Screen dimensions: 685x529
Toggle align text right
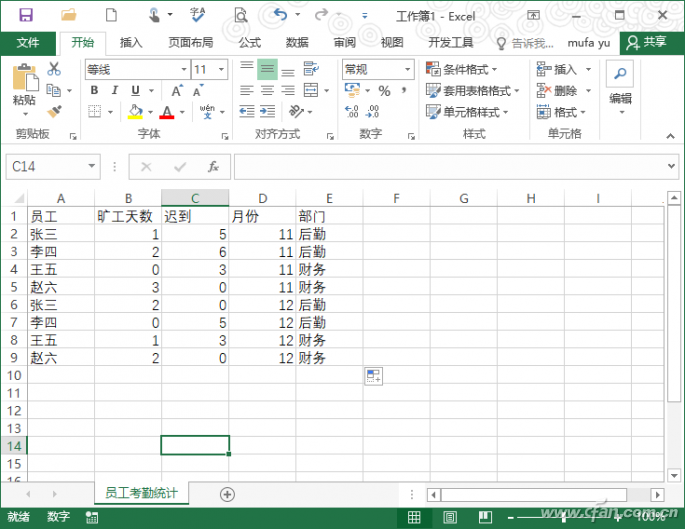point(288,90)
